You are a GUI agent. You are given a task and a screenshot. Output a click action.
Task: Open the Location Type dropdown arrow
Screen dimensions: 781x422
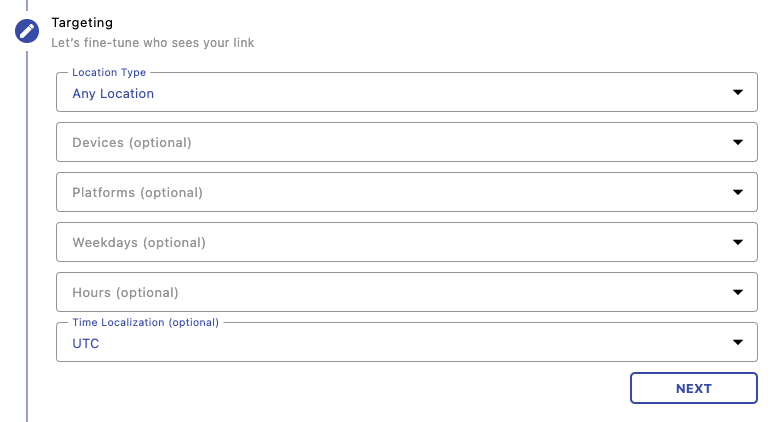point(738,92)
